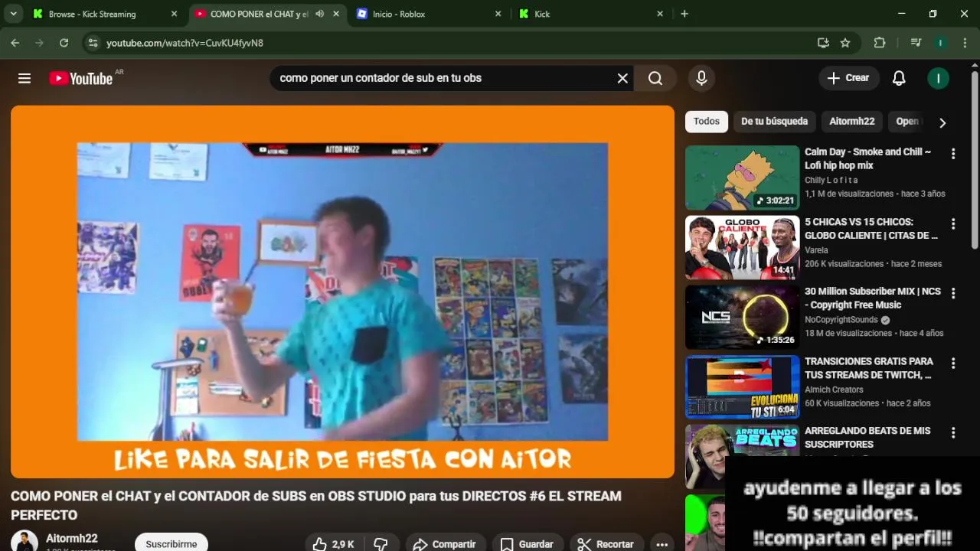Switch to the Kick tab
The width and height of the screenshot is (980, 551).
coord(590,14)
